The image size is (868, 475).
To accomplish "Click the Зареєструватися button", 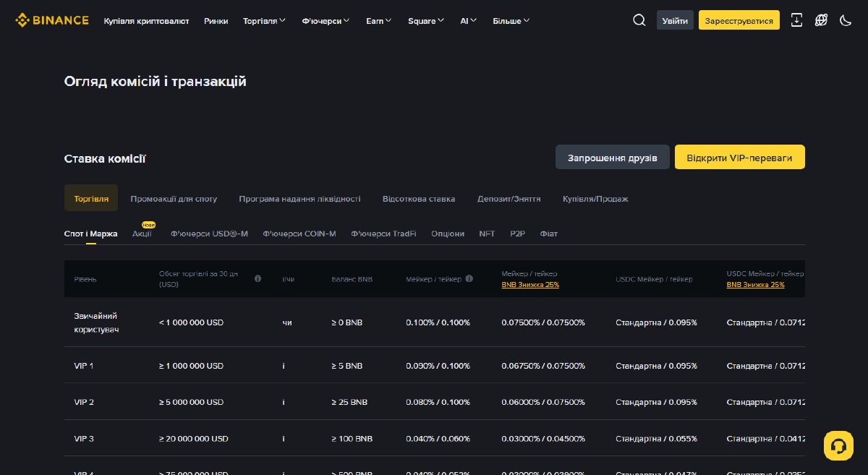I will (739, 20).
